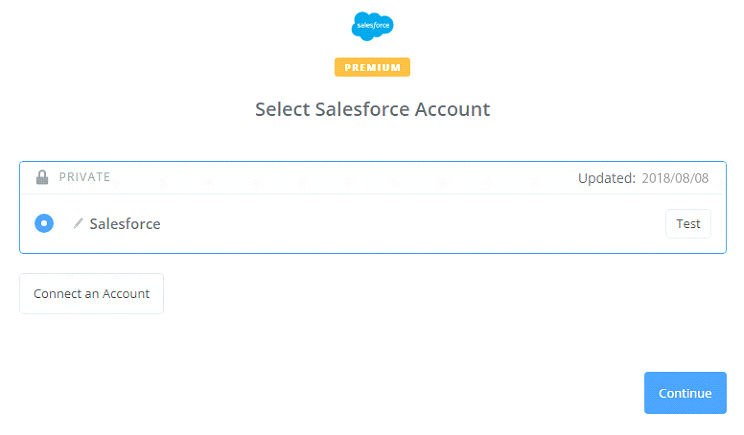Click the Connect an Account button
Image resolution: width=744 pixels, height=435 pixels.
coord(91,294)
